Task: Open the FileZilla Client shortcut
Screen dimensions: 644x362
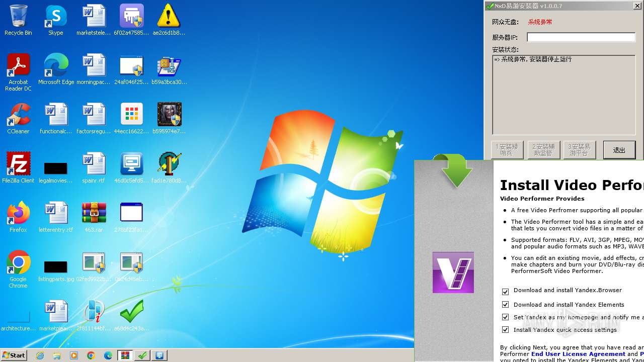Action: 18,168
